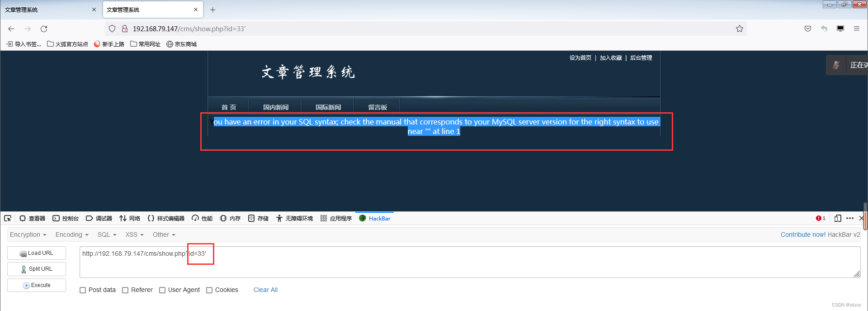Viewport: 868px width, 311px height.
Task: Click the 加入收藏 link
Action: tap(611, 58)
